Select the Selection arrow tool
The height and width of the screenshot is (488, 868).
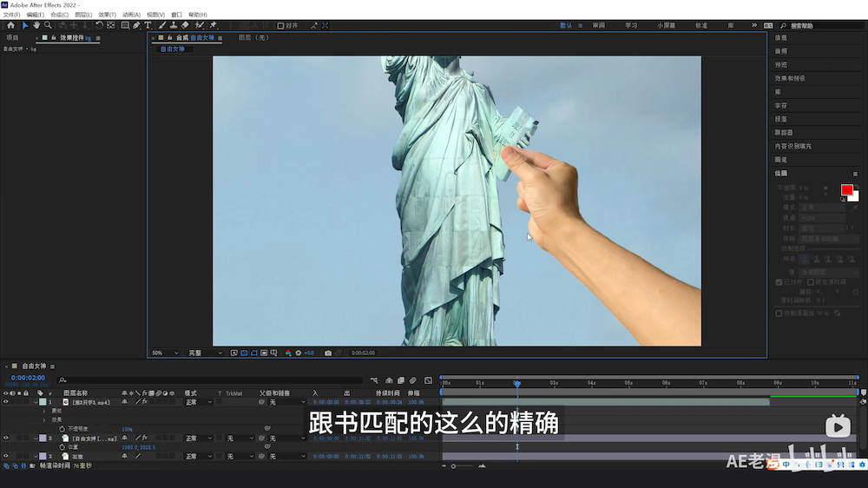click(x=25, y=25)
